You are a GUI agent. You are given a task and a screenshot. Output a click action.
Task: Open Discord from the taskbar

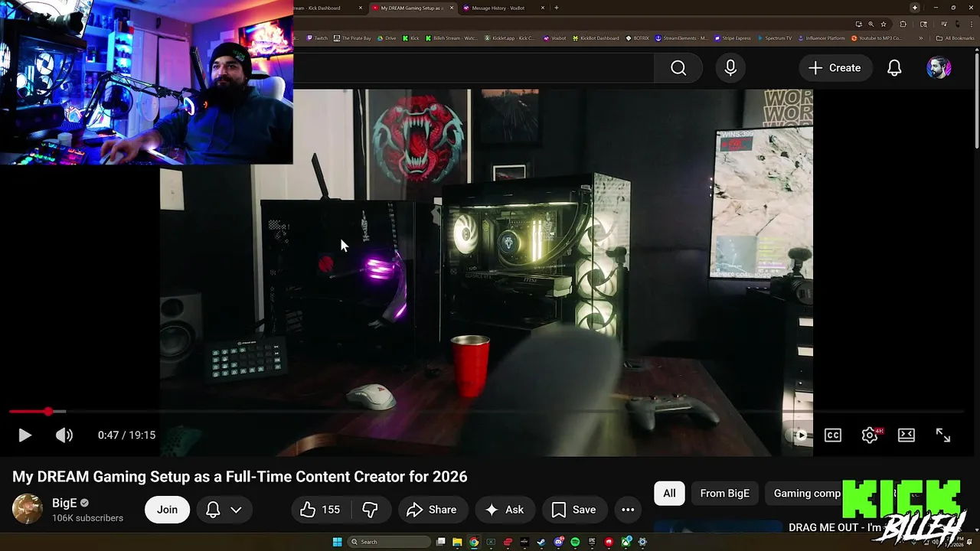558,542
